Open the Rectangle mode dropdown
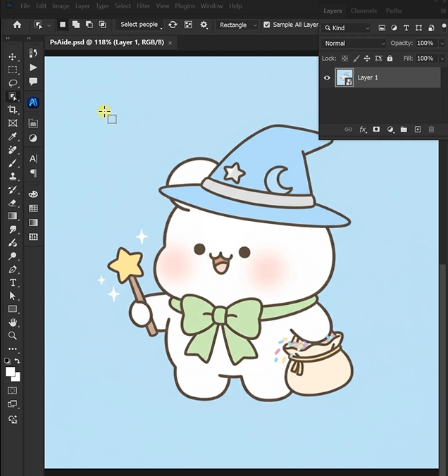This screenshot has height=476, width=448. pyautogui.click(x=236, y=25)
